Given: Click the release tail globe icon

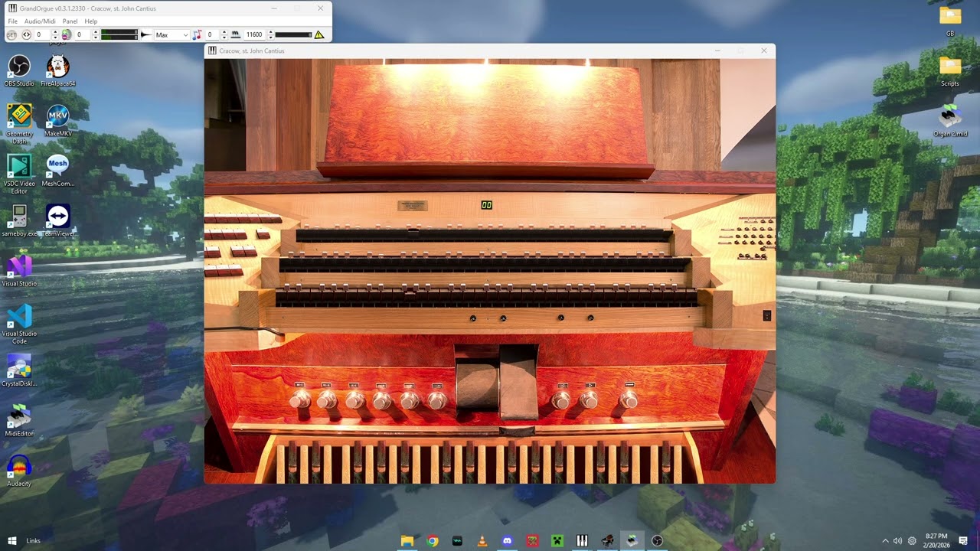Looking at the screenshot, I should pyautogui.click(x=66, y=34).
